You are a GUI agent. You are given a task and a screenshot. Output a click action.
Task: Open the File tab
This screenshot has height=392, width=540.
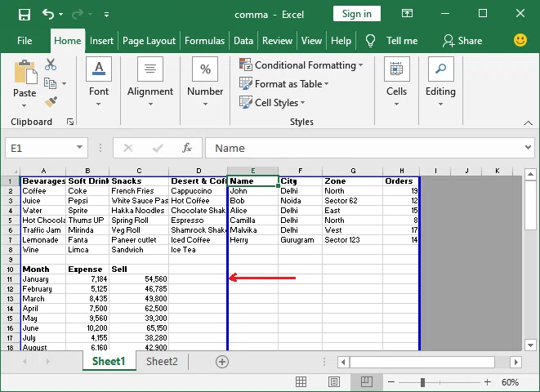click(x=25, y=41)
